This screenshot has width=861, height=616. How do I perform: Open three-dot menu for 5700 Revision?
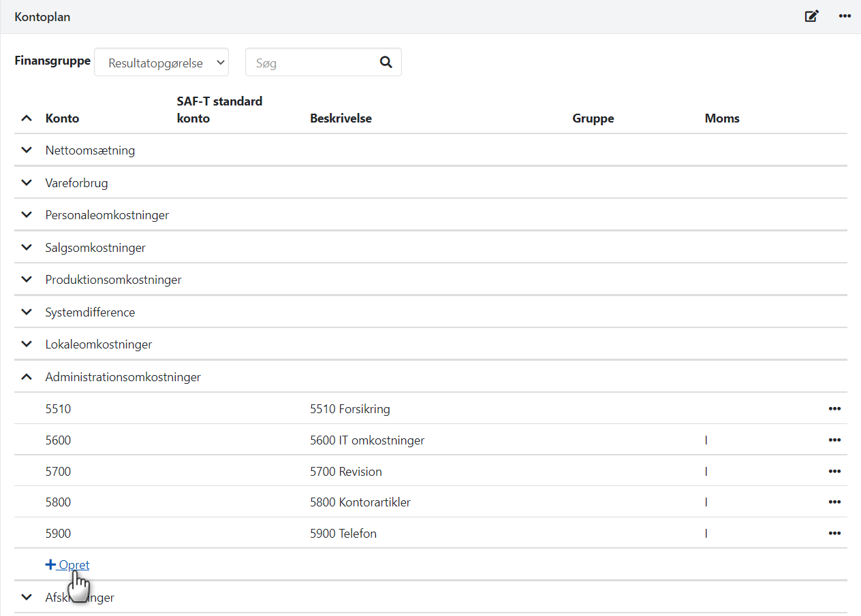[x=834, y=472]
